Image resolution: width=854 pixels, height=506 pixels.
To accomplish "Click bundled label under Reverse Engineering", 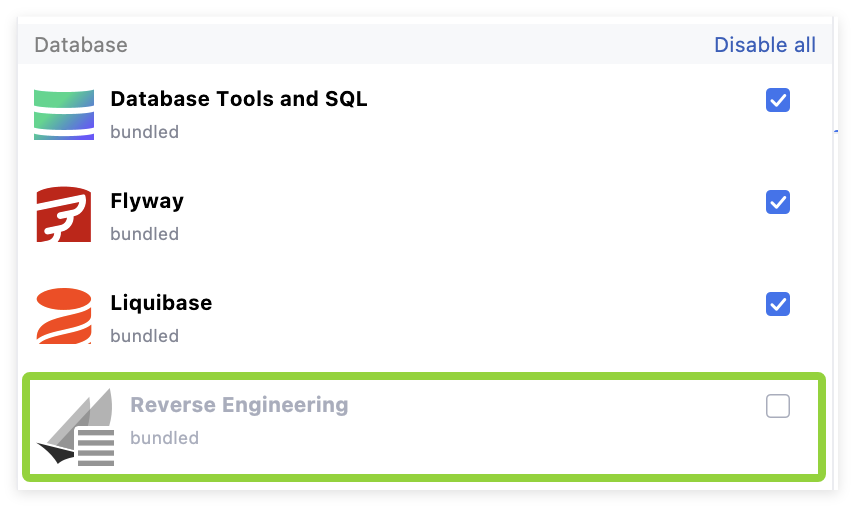I will click(164, 438).
